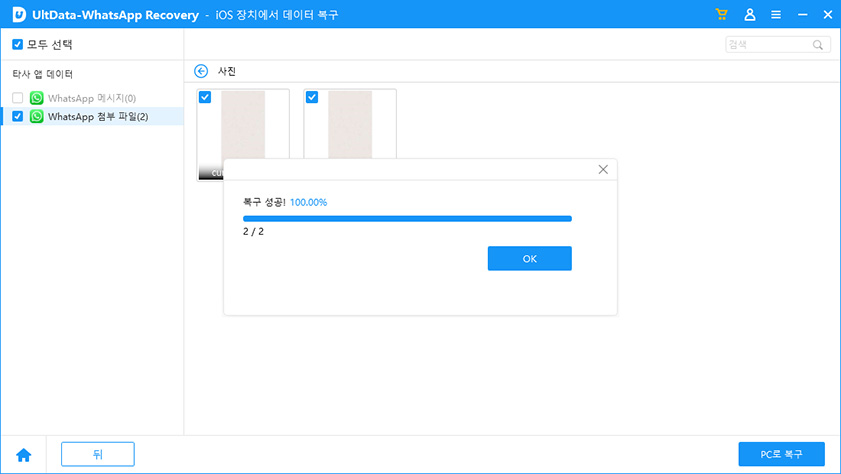841x474 pixels.
Task: Toggle the second photo thumbnail checkbox
Action: click(x=312, y=97)
